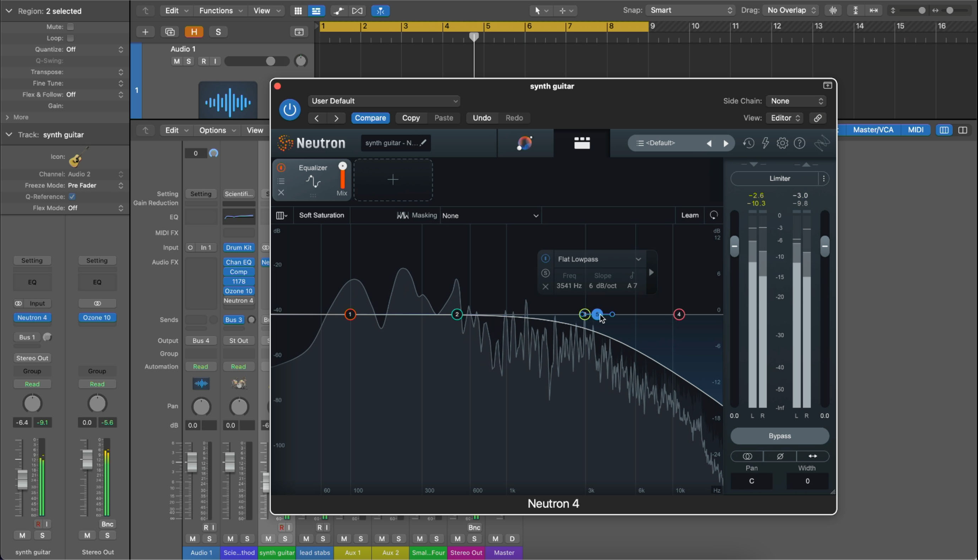Open the tracks area Edit menu
This screenshot has height=560, width=978.
click(176, 10)
